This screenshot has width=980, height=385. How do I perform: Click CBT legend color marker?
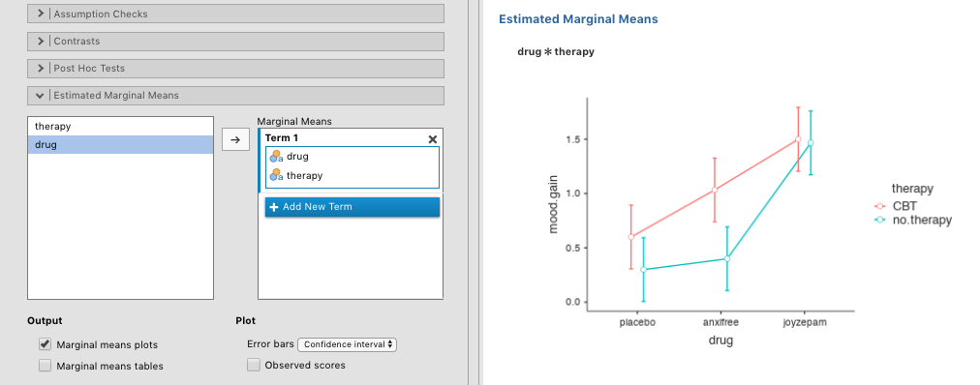[880, 206]
